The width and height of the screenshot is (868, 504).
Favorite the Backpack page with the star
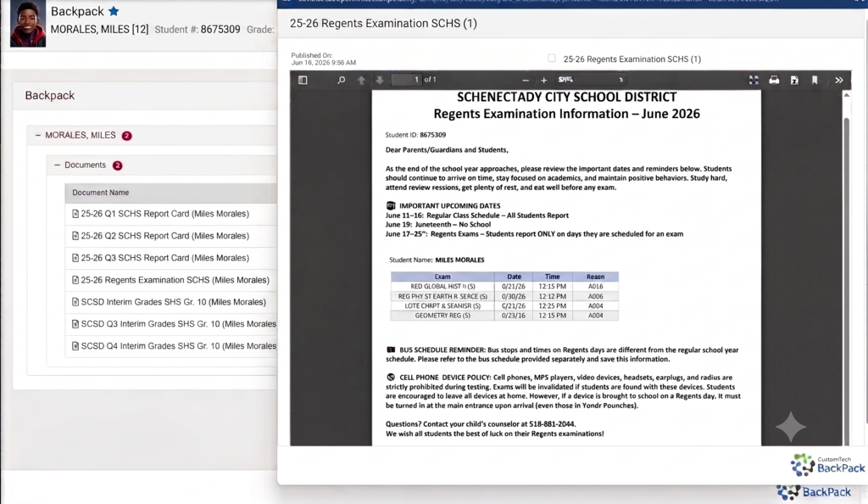(114, 11)
